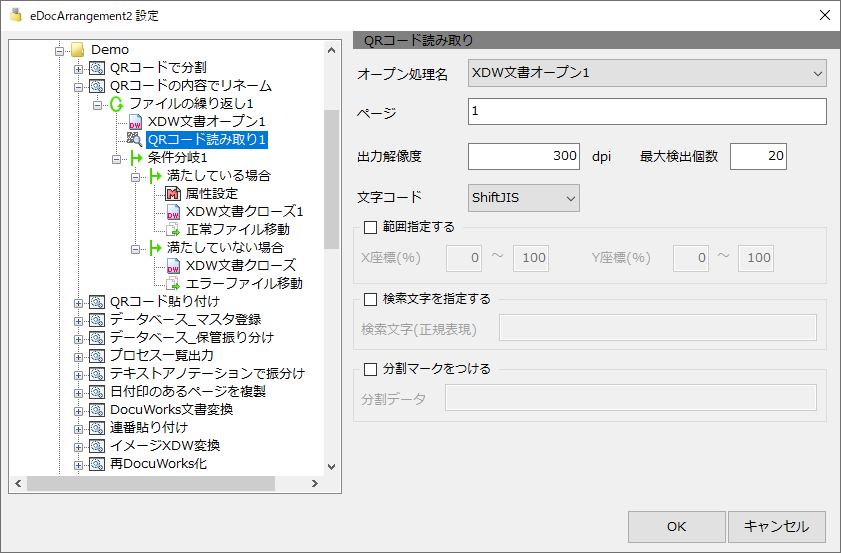Click the 最大検出個数 field
Viewport: 841px width, 553px height.
click(758, 156)
